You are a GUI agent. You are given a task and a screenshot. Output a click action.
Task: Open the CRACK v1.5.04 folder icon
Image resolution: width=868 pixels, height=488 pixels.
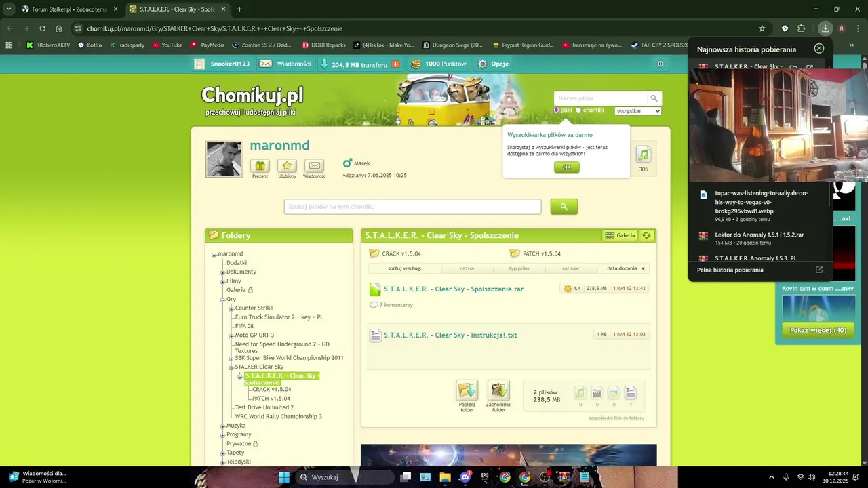(x=374, y=253)
